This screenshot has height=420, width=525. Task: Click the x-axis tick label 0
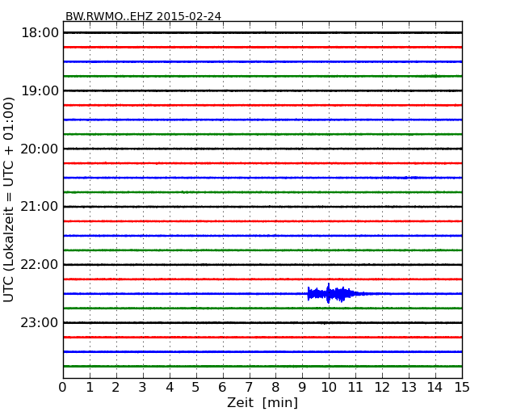click(x=63, y=388)
